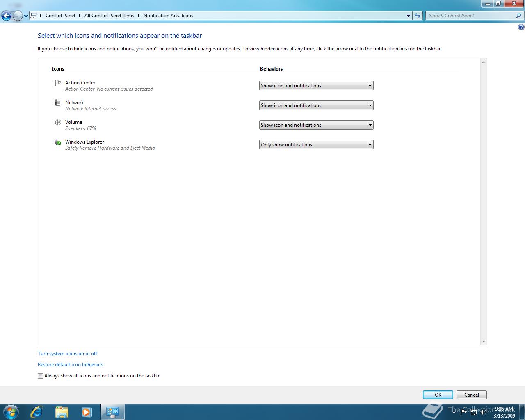Click the volume speaker in the system tray
Screen dimensions: 525x420
pyautogui.click(x=484, y=412)
